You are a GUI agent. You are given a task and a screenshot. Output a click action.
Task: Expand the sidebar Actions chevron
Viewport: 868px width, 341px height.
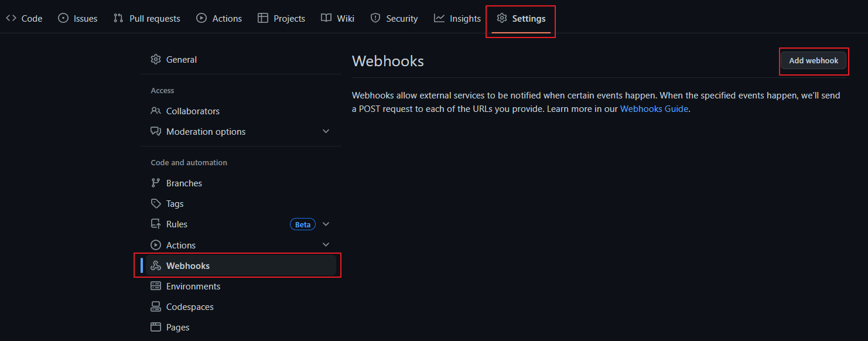point(326,244)
